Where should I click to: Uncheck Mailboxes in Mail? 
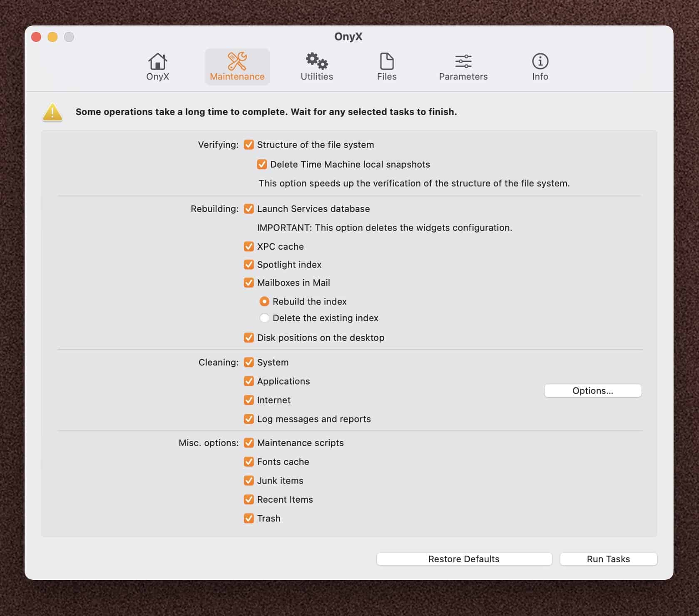click(249, 283)
